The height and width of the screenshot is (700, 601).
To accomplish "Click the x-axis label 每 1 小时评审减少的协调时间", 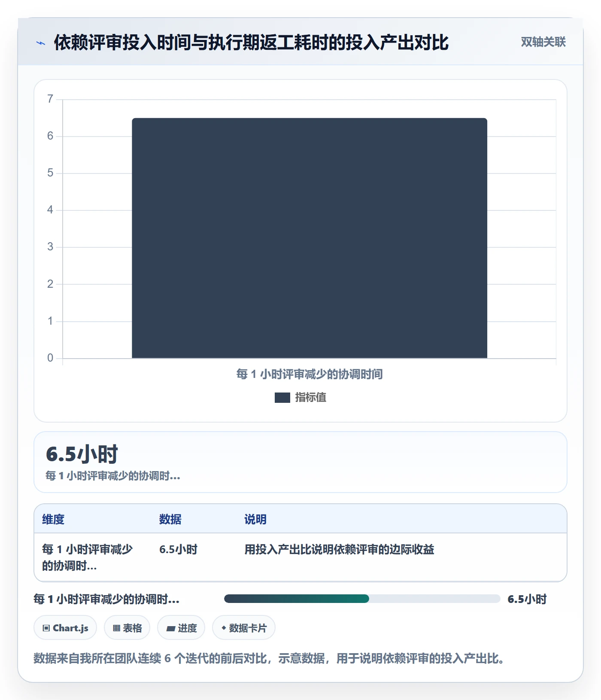I will coord(310,374).
